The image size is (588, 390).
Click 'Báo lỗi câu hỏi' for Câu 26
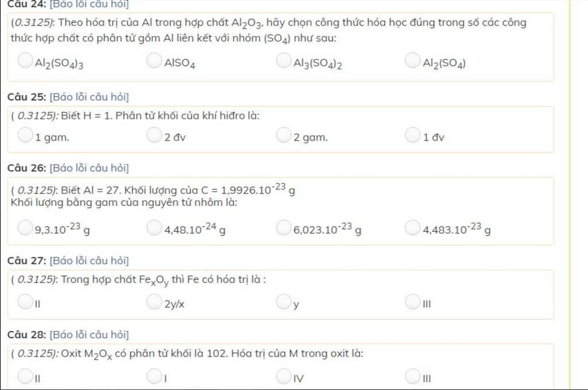(90, 168)
